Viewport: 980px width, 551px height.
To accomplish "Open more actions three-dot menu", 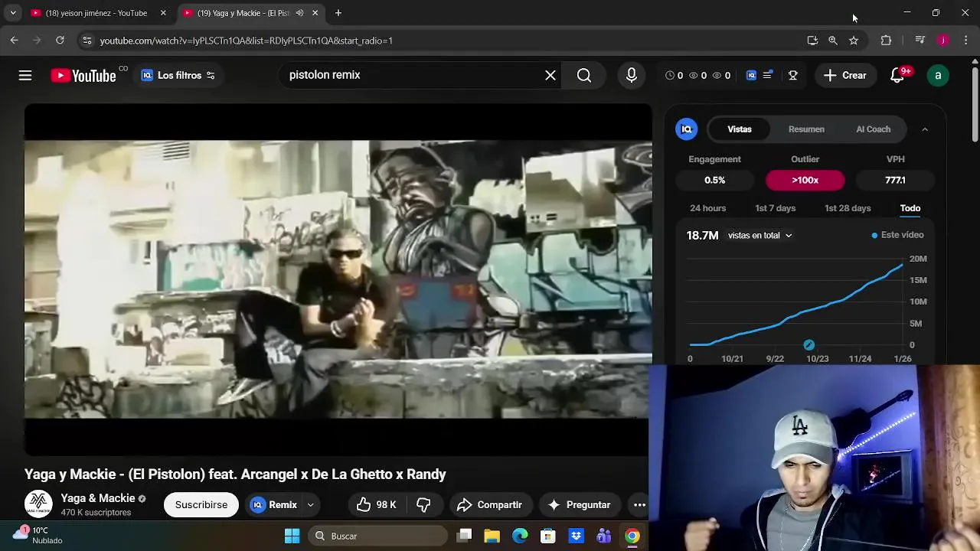I will pos(639,505).
